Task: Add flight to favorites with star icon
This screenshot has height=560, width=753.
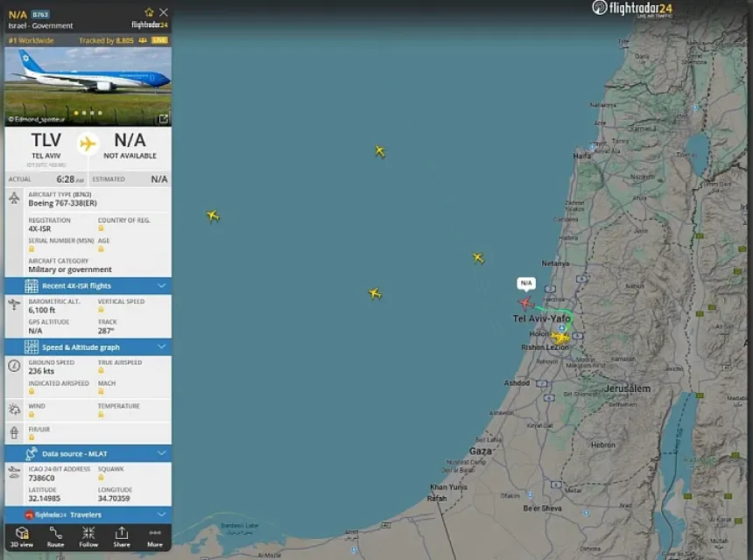Action: click(x=150, y=12)
